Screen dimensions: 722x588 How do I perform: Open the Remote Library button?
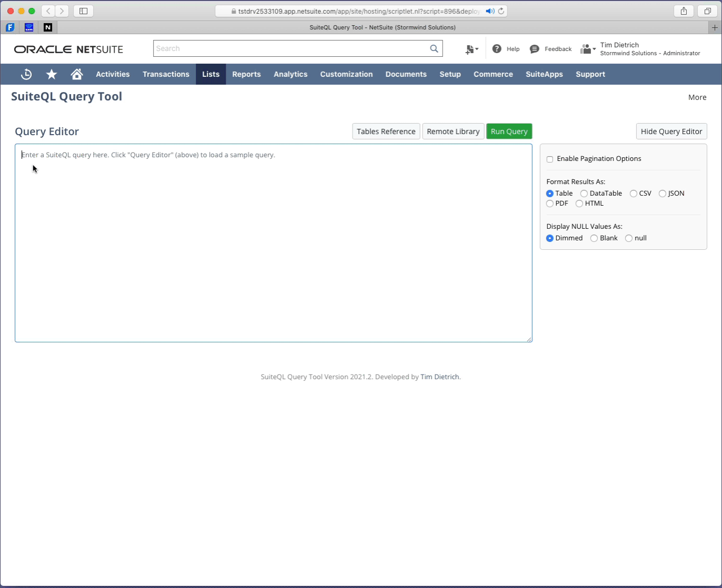(x=453, y=131)
